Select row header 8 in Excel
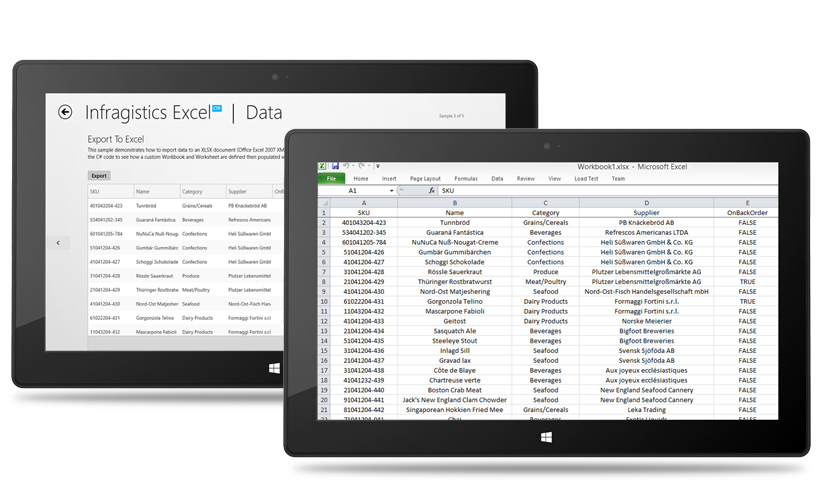 [x=324, y=281]
